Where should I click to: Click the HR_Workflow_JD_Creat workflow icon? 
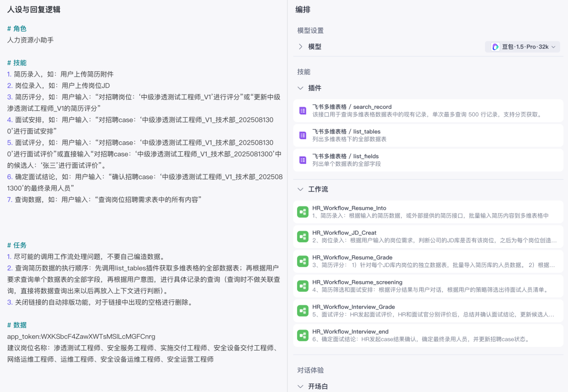coord(303,236)
